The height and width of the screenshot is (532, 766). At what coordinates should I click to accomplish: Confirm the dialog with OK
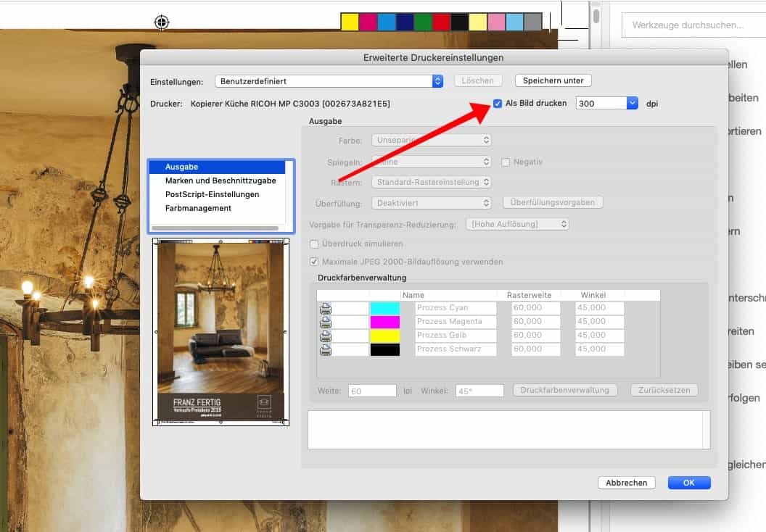688,483
